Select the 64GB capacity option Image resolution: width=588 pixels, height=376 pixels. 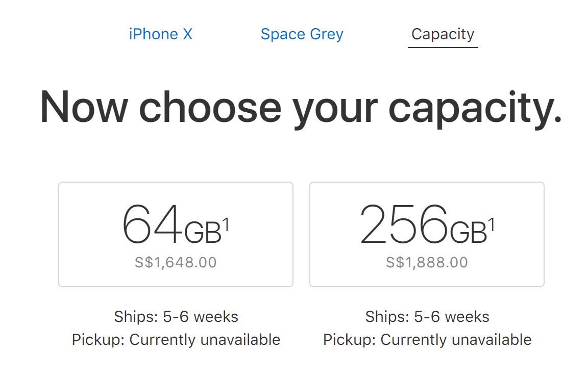click(176, 234)
